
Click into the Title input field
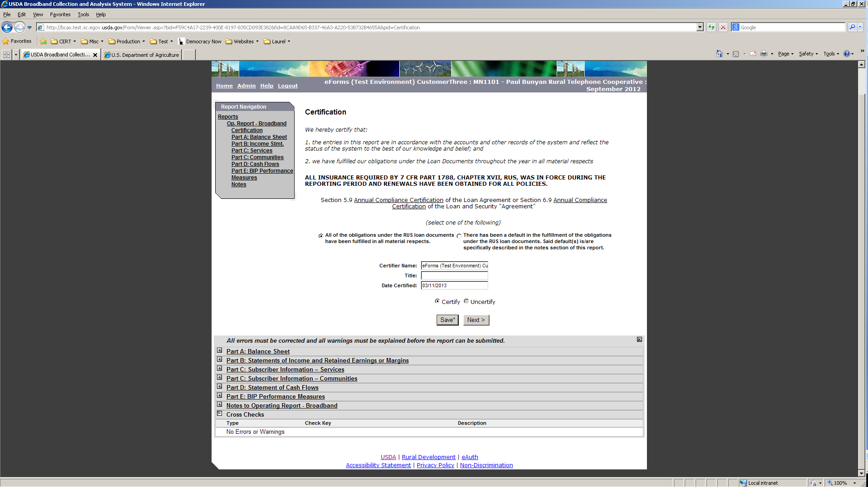tap(454, 276)
